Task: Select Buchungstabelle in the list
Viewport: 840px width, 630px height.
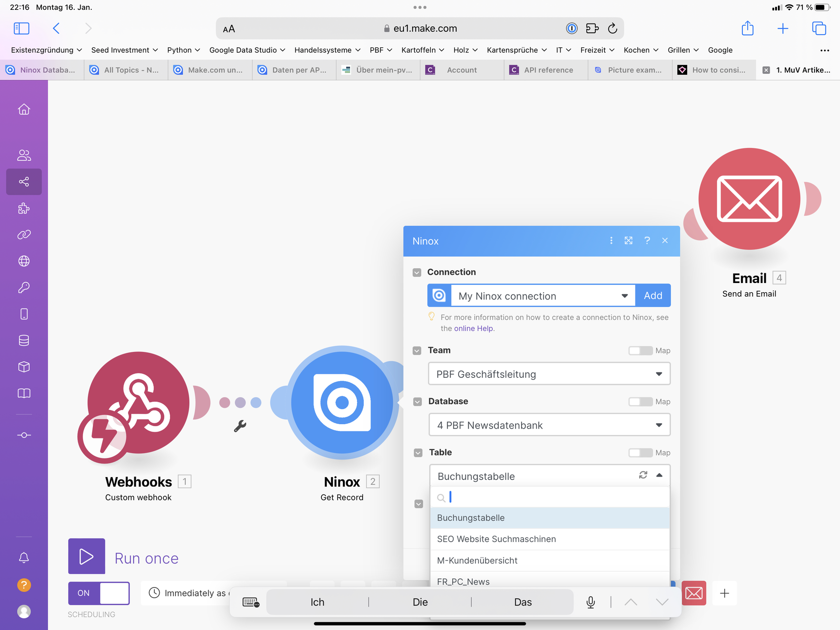Action: [549, 518]
